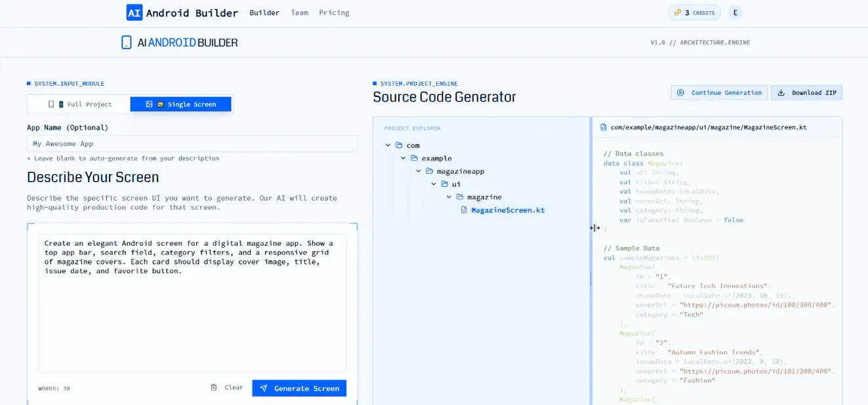
Task: Click the "// Sample Data" code comment
Action: coord(631,248)
